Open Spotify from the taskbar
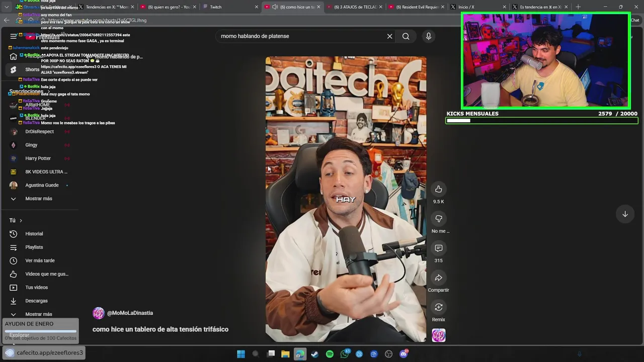This screenshot has width=644, height=362. click(330, 354)
